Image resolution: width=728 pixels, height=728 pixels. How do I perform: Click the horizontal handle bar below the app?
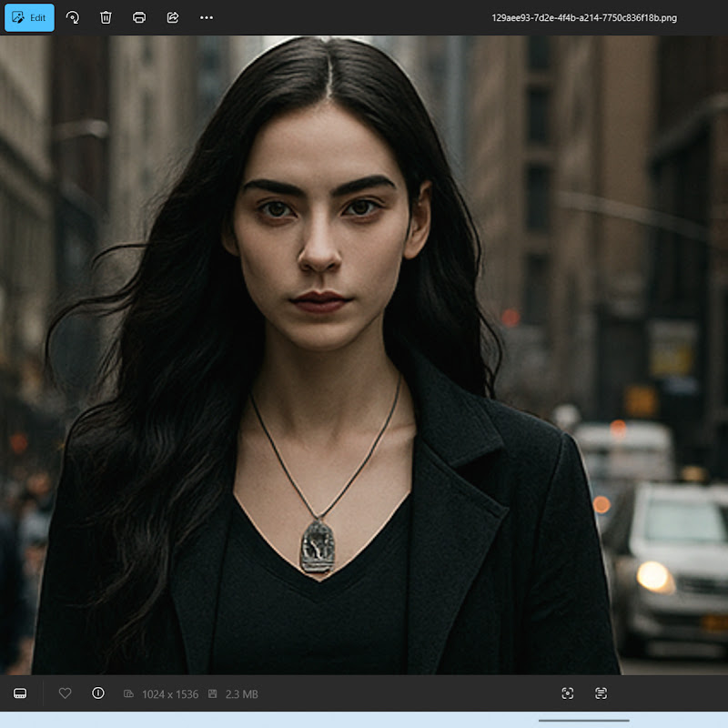583,721
